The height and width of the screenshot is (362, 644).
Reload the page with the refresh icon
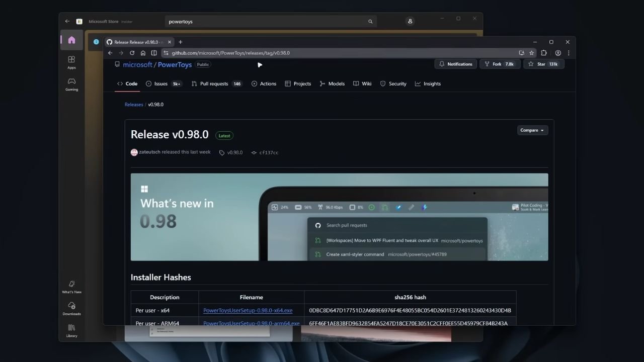pos(132,53)
